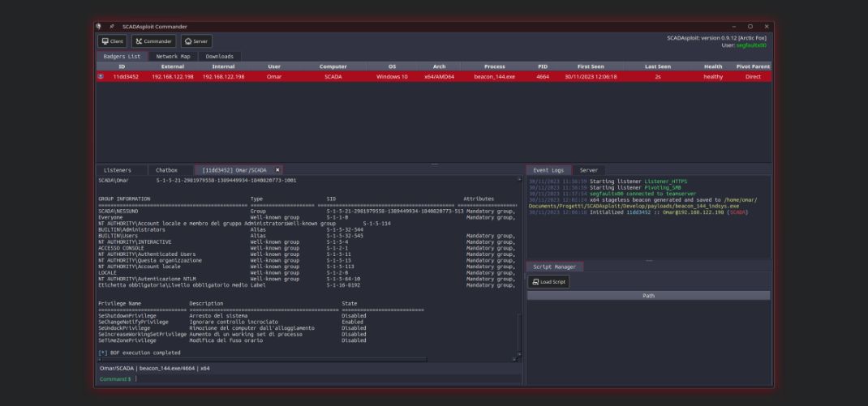Click the Path column header in Script Manager
Image resolution: width=868 pixels, height=406 pixels.
coord(648,296)
